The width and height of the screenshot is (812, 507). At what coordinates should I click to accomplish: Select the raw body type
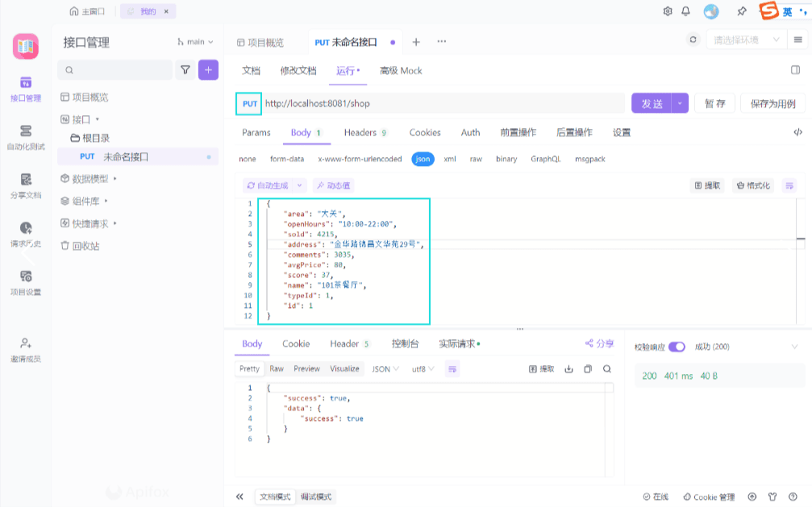point(476,159)
